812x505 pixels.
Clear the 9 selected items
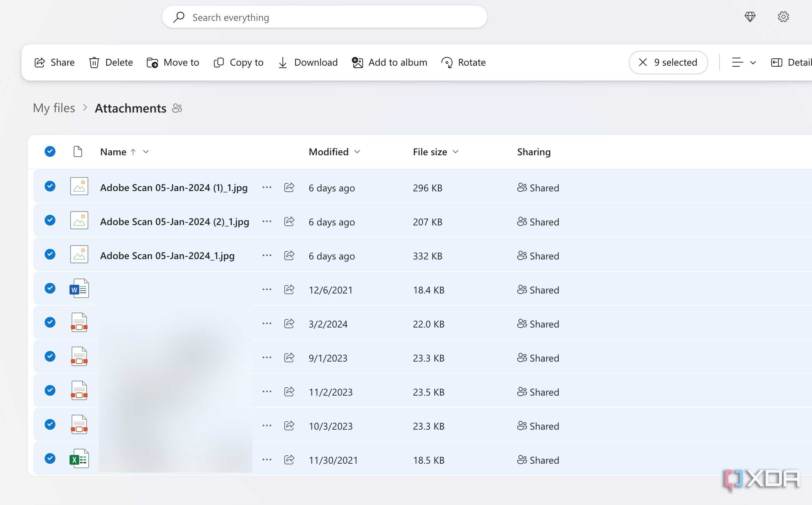point(668,63)
